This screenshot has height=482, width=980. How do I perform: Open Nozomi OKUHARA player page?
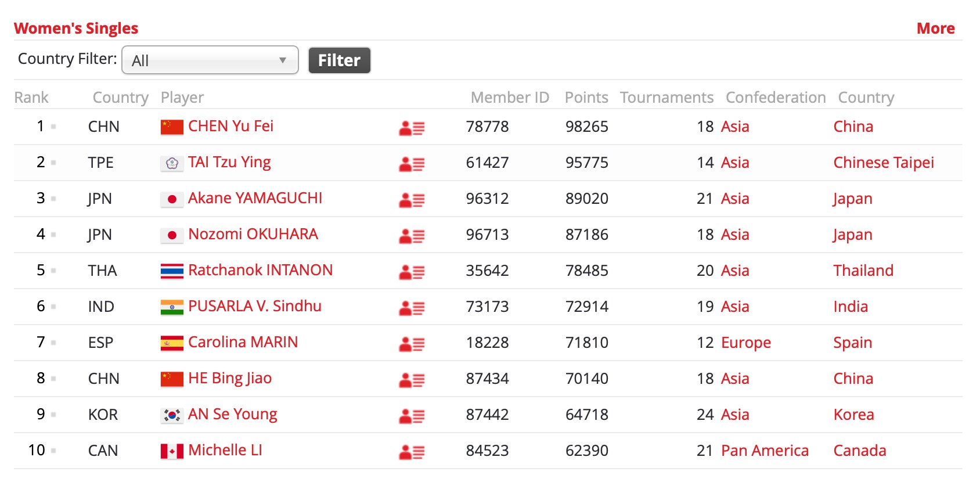coord(253,234)
